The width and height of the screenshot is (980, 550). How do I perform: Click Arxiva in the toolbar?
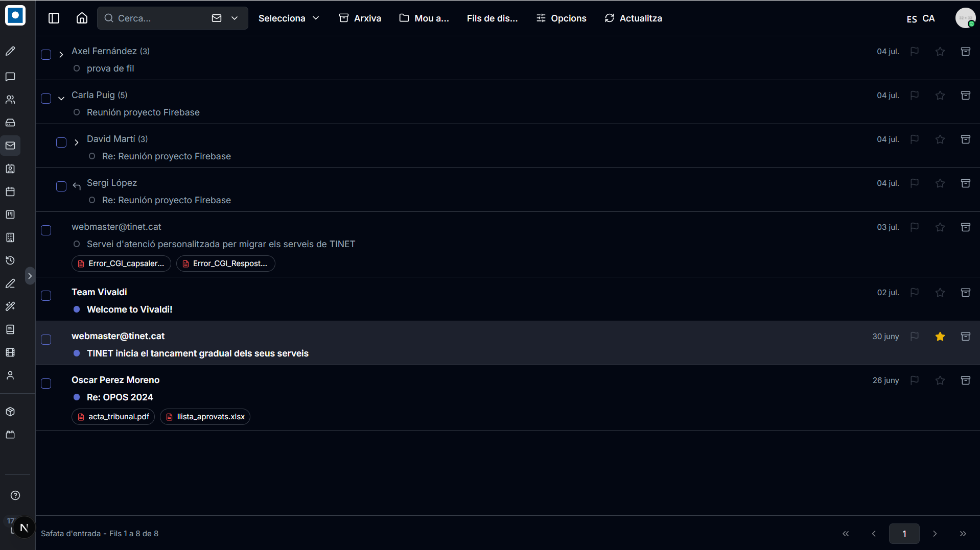360,18
